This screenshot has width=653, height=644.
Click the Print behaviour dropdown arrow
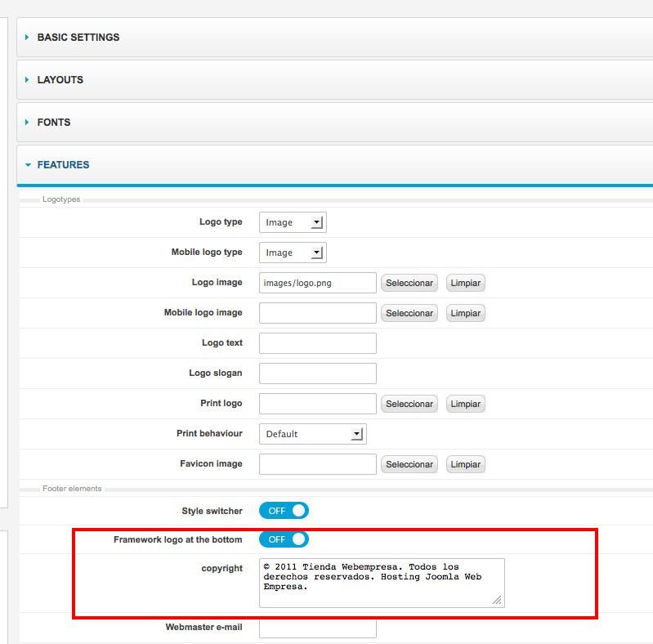(x=357, y=434)
